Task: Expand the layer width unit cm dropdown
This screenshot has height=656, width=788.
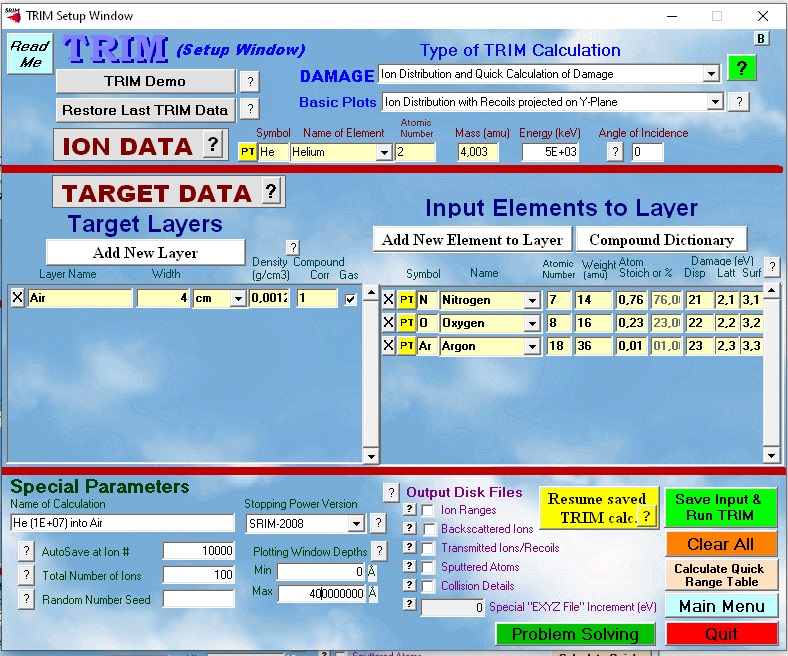Action: (238, 299)
